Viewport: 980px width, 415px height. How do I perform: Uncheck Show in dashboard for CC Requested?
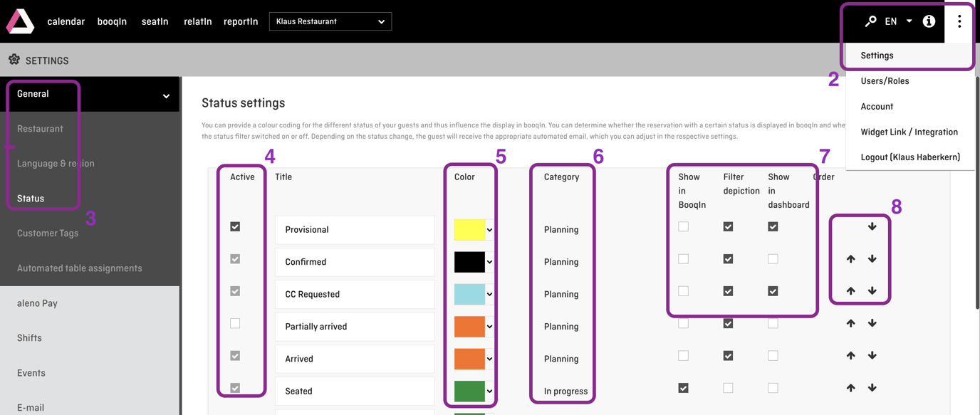click(773, 291)
